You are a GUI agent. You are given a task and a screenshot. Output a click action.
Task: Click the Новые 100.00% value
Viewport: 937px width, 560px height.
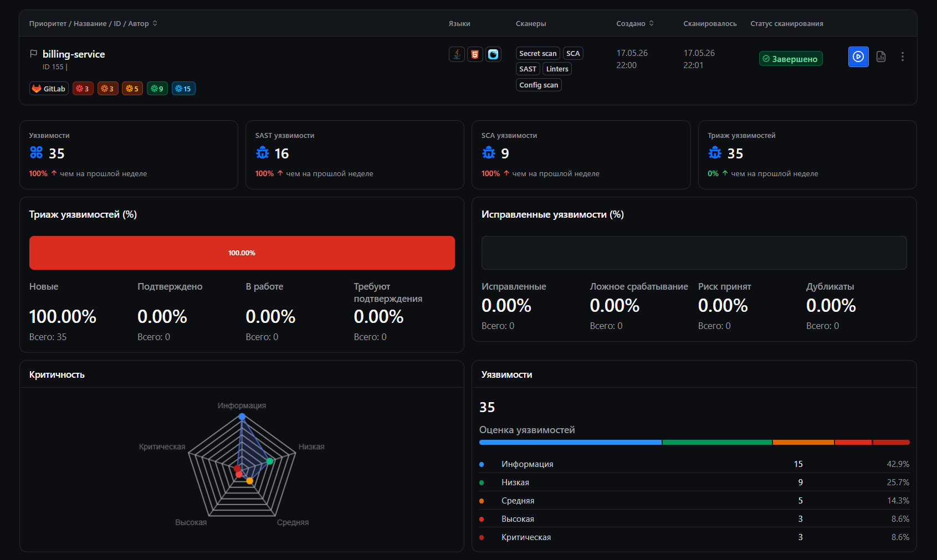click(x=63, y=317)
